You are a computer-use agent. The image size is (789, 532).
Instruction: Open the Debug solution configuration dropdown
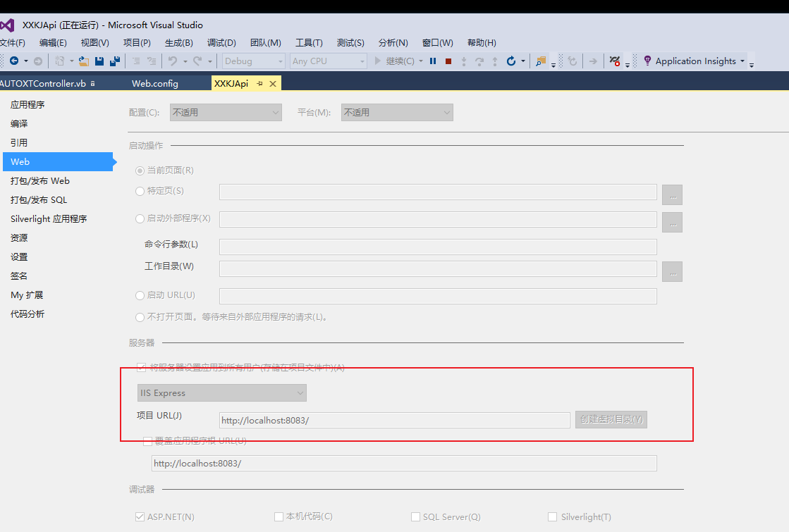pos(254,61)
